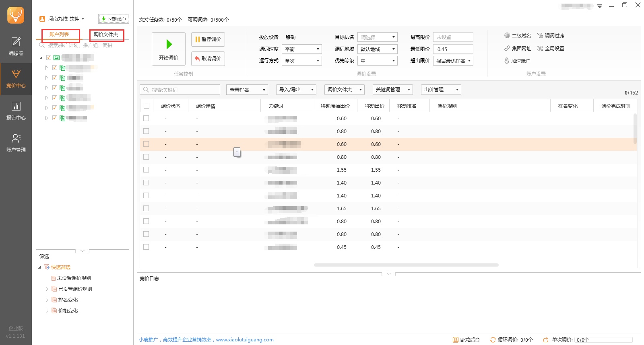
Task: Open 账户管理 account management sidebar icon
Action: click(x=16, y=143)
